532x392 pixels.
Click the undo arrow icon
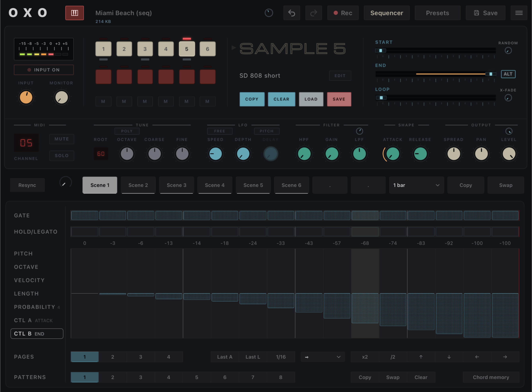click(292, 13)
